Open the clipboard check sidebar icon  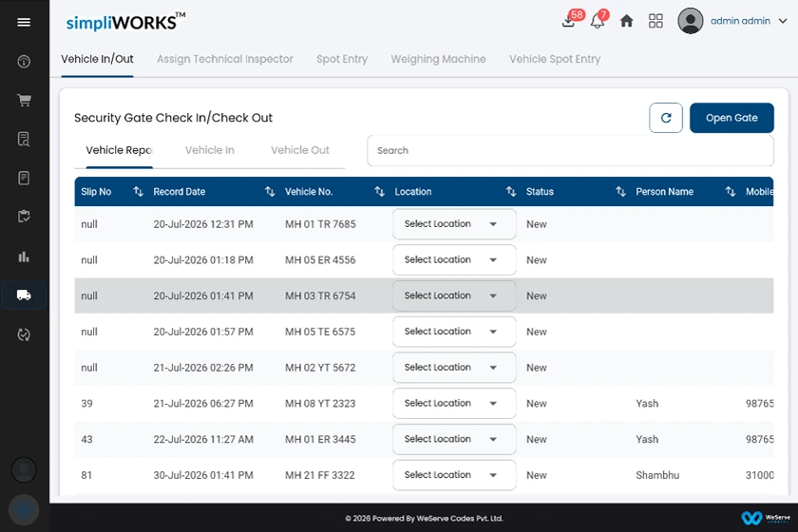pos(24,217)
